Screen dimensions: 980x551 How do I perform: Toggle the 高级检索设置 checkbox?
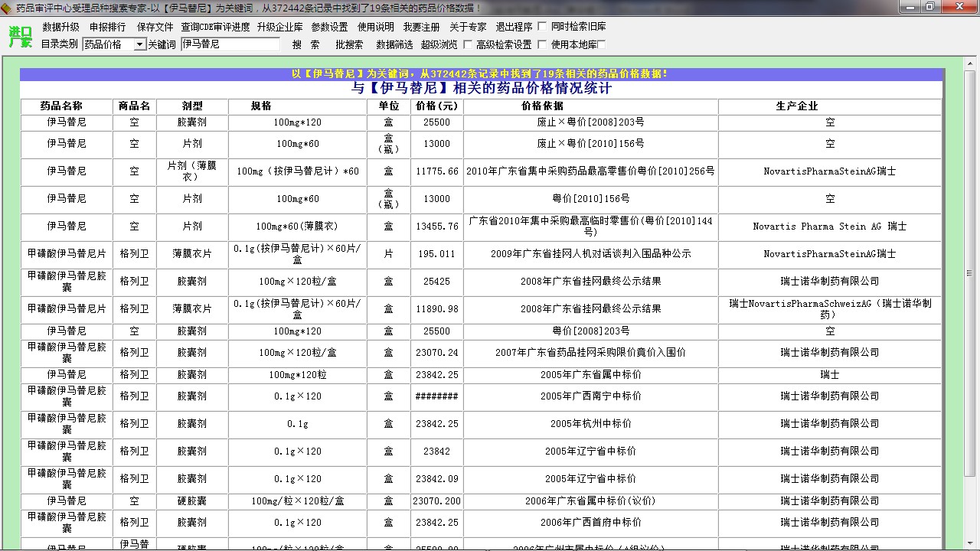[468, 44]
